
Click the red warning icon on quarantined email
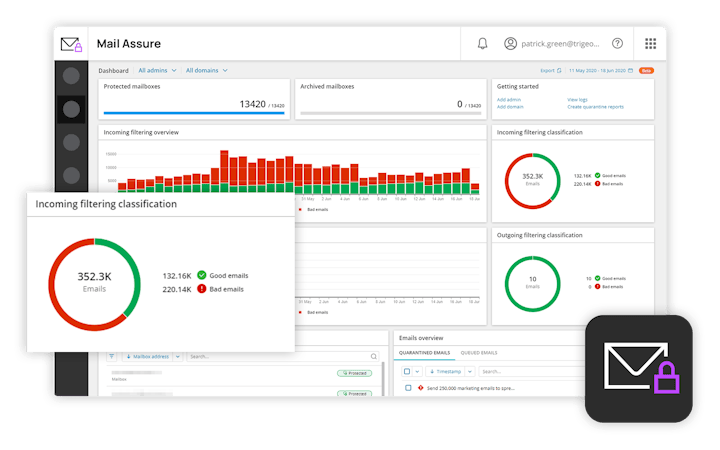[x=421, y=388]
